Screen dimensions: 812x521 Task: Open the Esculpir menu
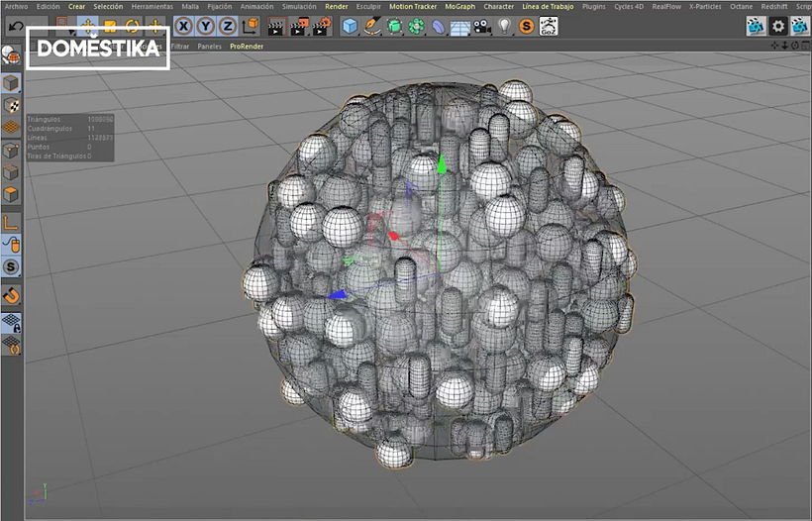tap(368, 6)
